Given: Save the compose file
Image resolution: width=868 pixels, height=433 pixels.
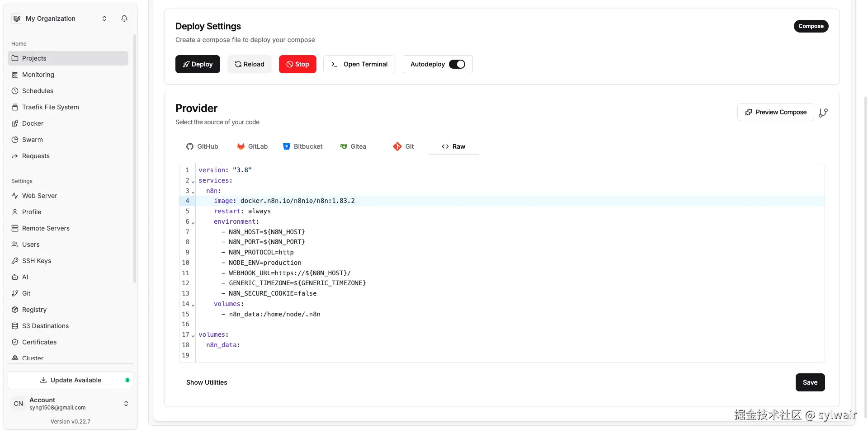Looking at the screenshot, I should (810, 382).
